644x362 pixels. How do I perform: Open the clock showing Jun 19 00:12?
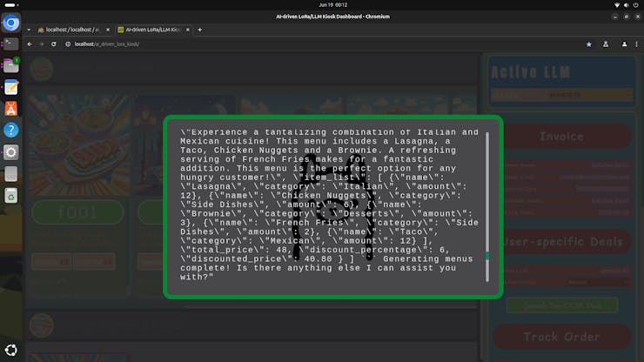(x=332, y=5)
